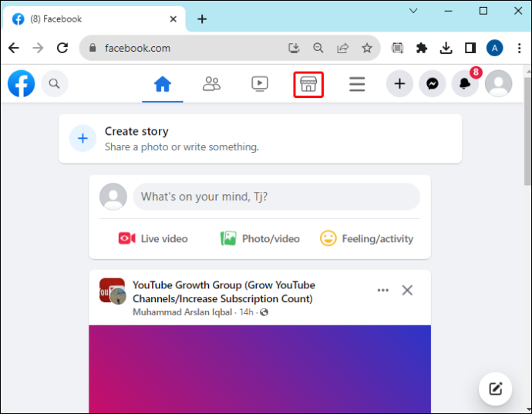The image size is (532, 414).
Task: Open the zoom magnifier in address bar
Action: (318, 49)
